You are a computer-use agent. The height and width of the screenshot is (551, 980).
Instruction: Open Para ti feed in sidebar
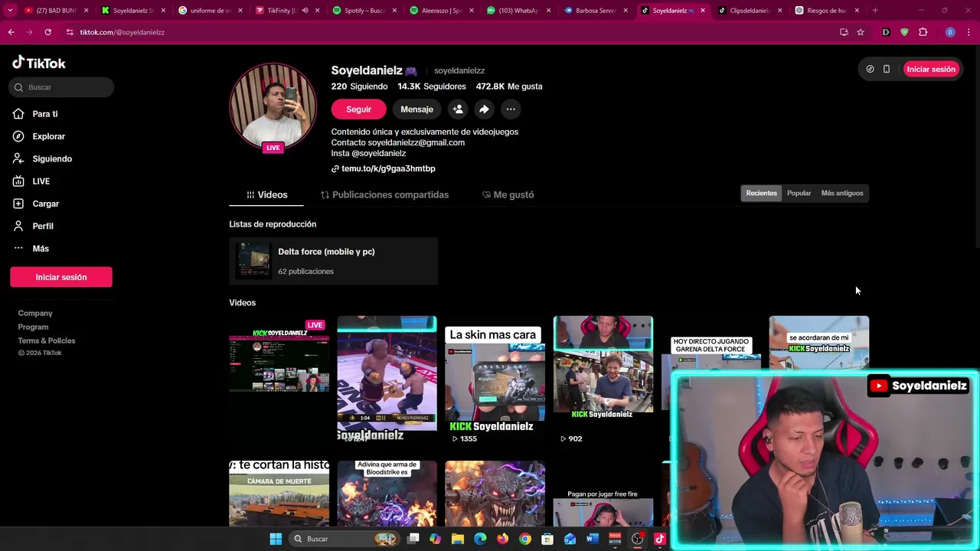tap(45, 114)
